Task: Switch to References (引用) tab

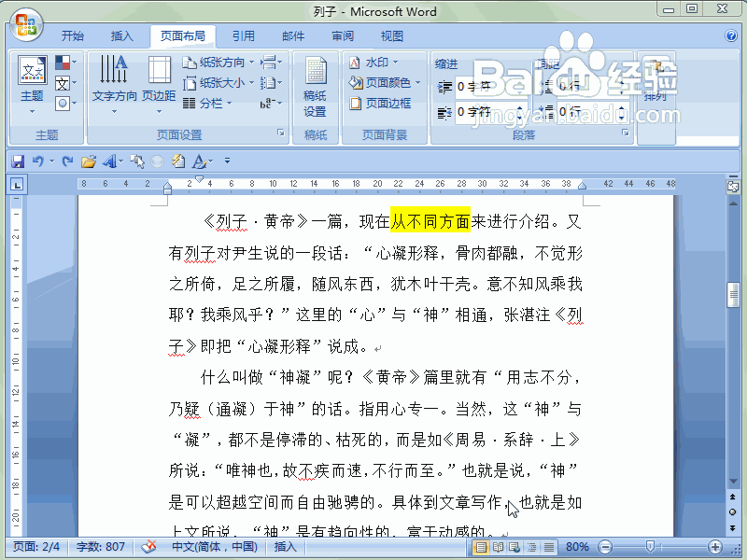Action: [244, 36]
